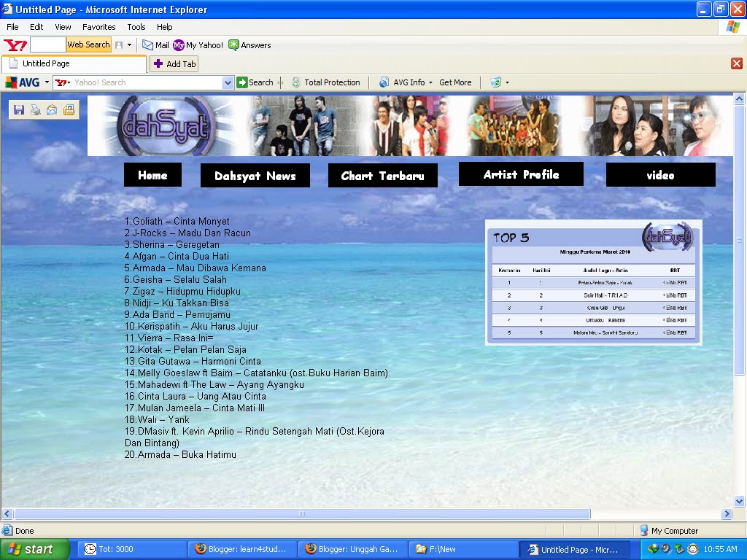
Task: Click horizontal scrollbar left arrow
Action: point(7,514)
